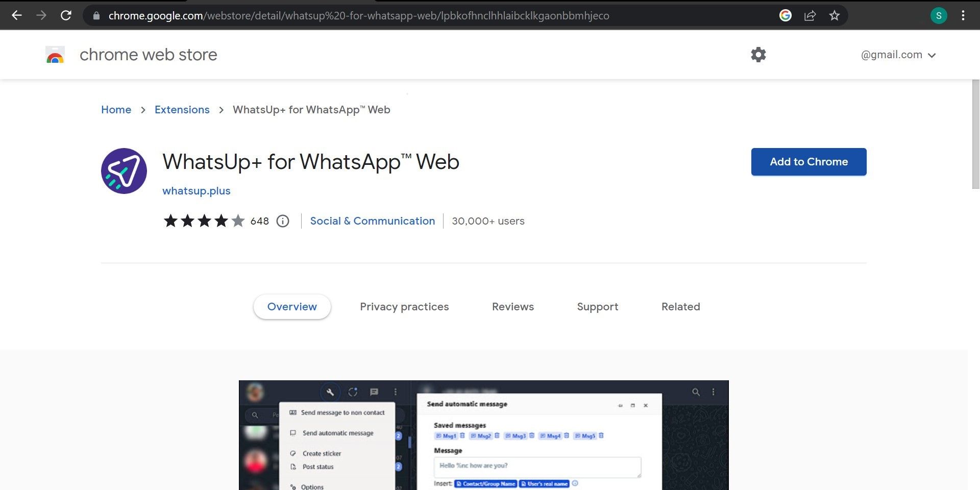Click the share icon in the address bar
This screenshot has height=490, width=980.
click(811, 15)
